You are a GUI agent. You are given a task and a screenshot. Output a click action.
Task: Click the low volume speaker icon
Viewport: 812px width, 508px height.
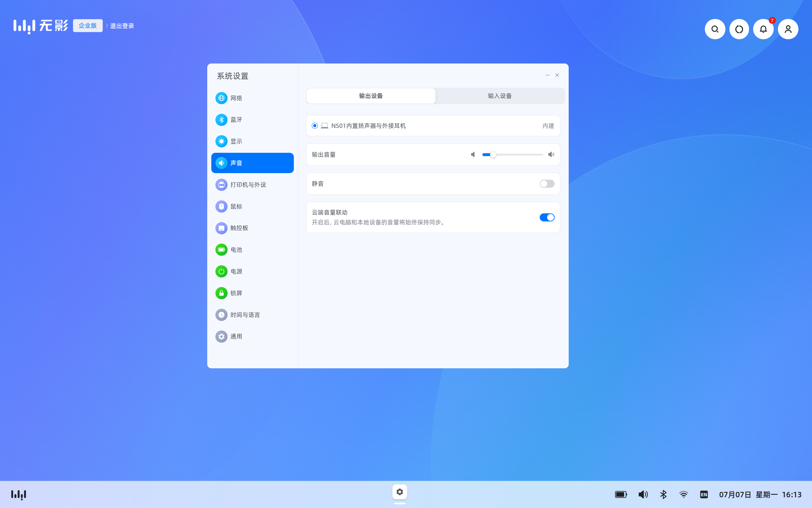click(x=473, y=155)
